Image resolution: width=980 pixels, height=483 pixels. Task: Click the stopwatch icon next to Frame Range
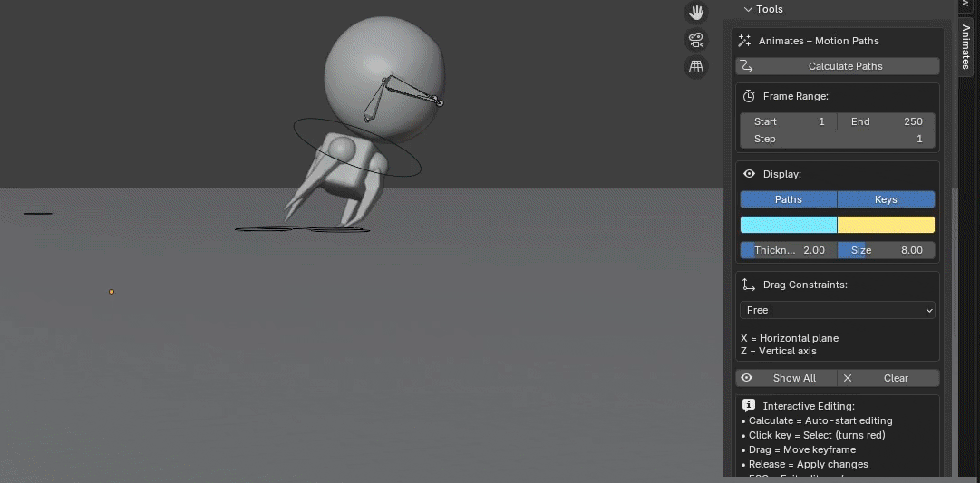coord(749,96)
